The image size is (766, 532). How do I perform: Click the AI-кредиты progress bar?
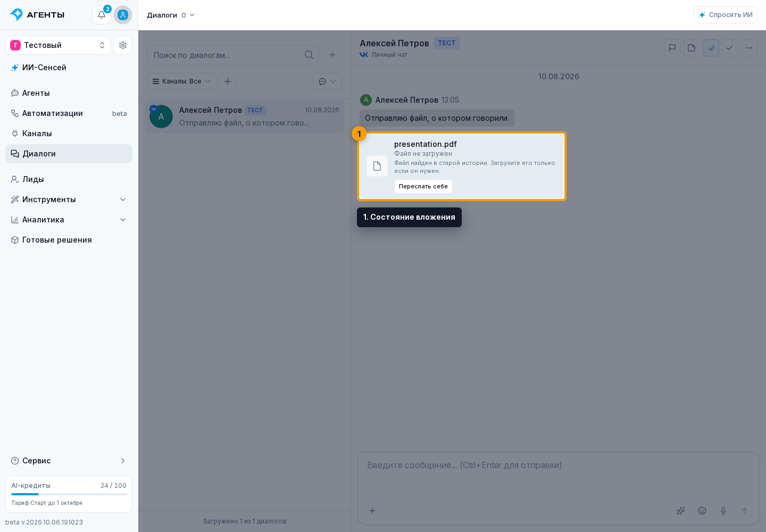tap(69, 494)
